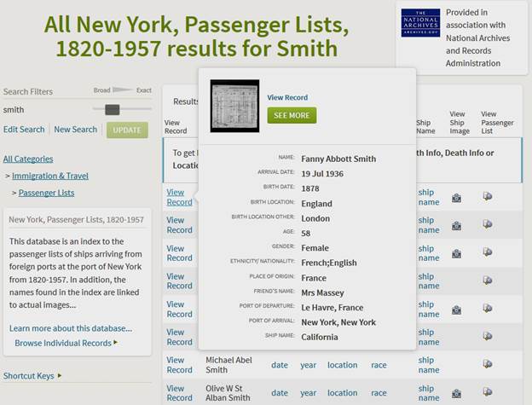Click camera icon in fifth result row
This screenshot has width=532, height=405.
pos(456,310)
